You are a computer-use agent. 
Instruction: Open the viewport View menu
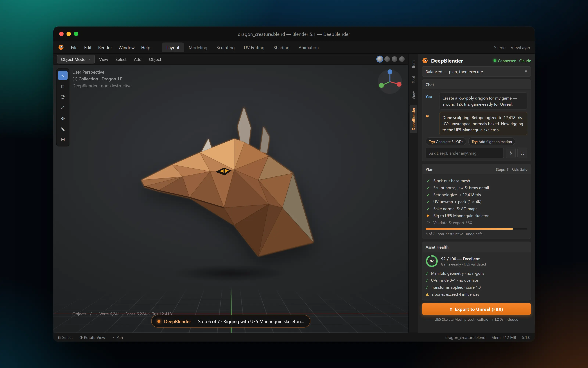tap(103, 59)
